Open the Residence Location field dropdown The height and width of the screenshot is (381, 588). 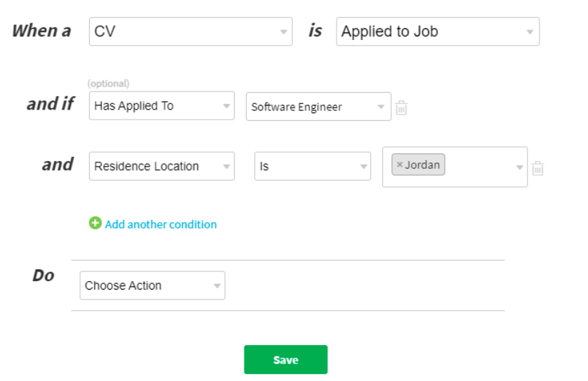point(162,167)
